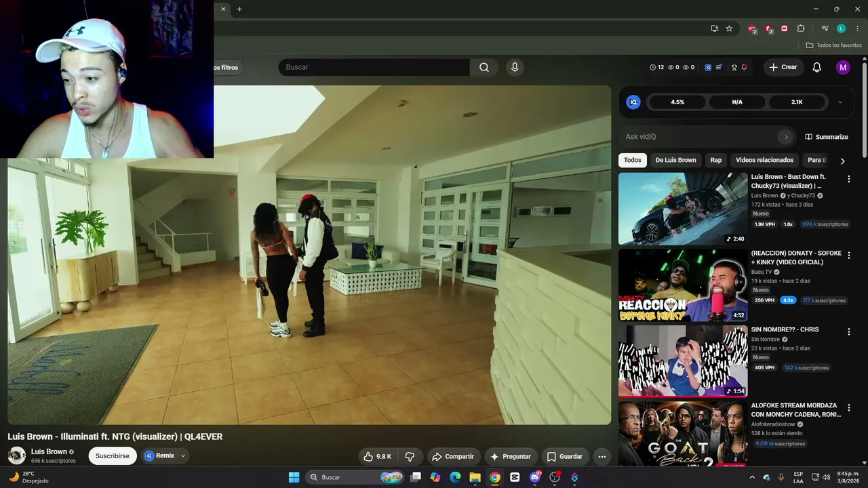Show more filter chips with the right arrow
This screenshot has width=868, height=488.
pos(843,161)
